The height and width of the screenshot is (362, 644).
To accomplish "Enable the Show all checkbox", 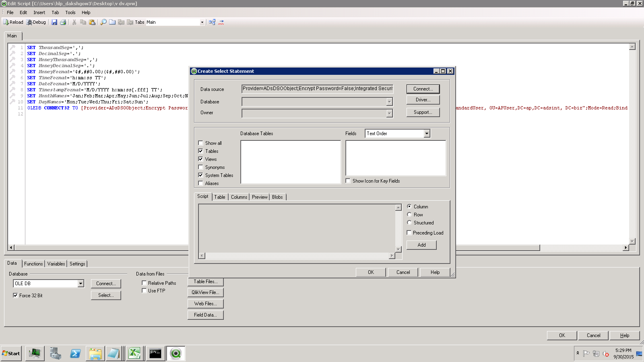I will click(200, 143).
